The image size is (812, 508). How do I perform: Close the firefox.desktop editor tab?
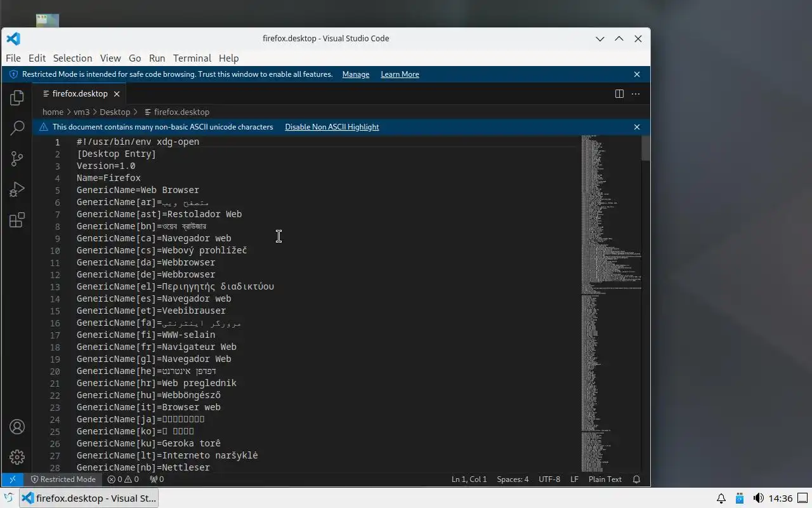[117, 93]
